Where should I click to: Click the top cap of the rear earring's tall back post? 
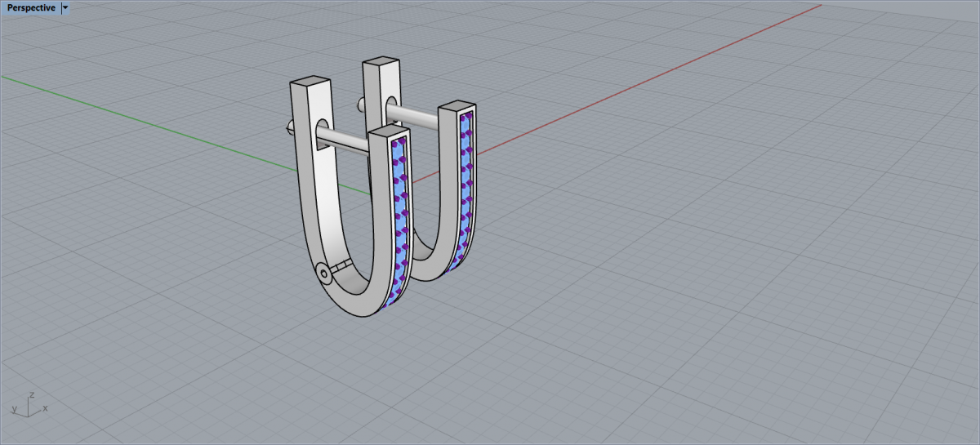(x=380, y=63)
